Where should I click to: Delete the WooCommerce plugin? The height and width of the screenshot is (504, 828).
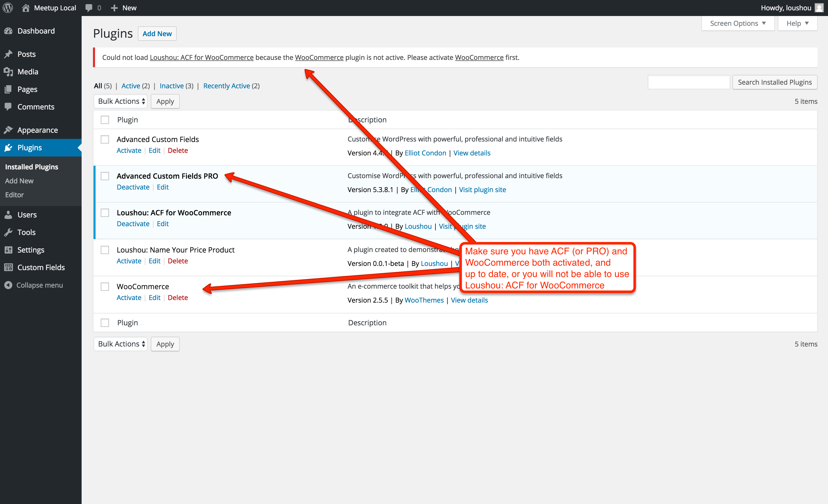pyautogui.click(x=178, y=298)
